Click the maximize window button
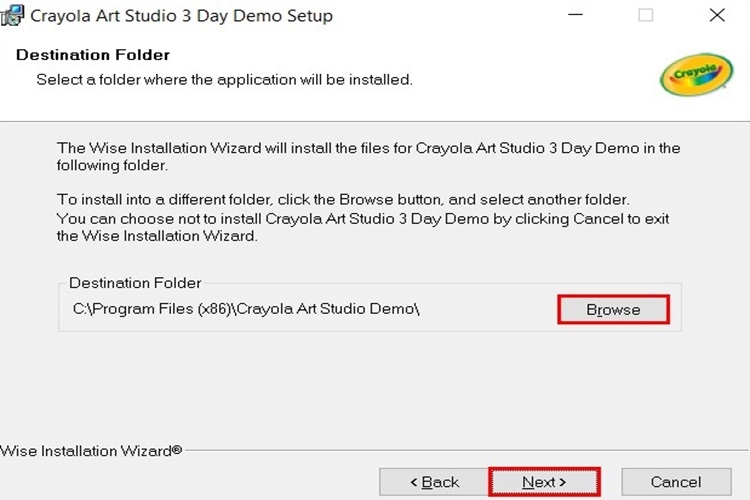 point(646,15)
